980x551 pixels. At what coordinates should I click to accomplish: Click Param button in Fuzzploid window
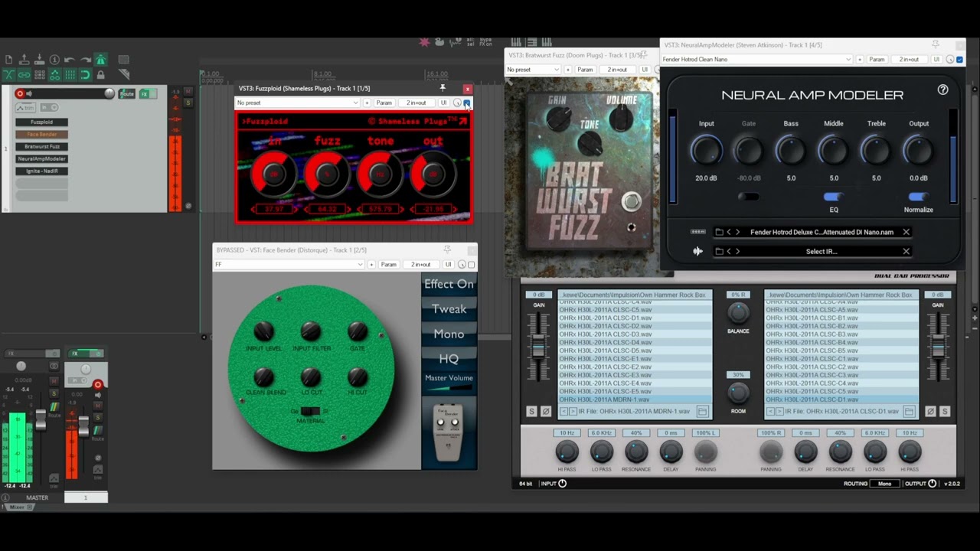point(384,103)
